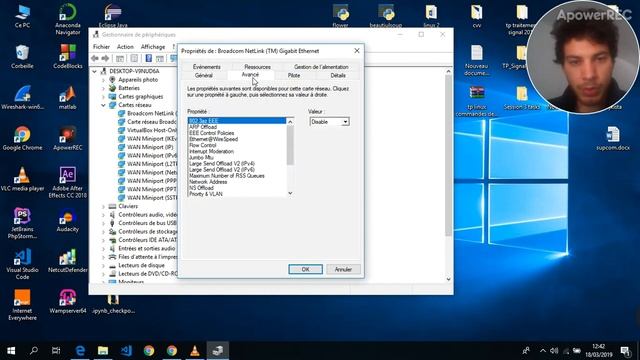Open Visual Studio Code desktop shortcut
The width and height of the screenshot is (640, 360).
22,264
